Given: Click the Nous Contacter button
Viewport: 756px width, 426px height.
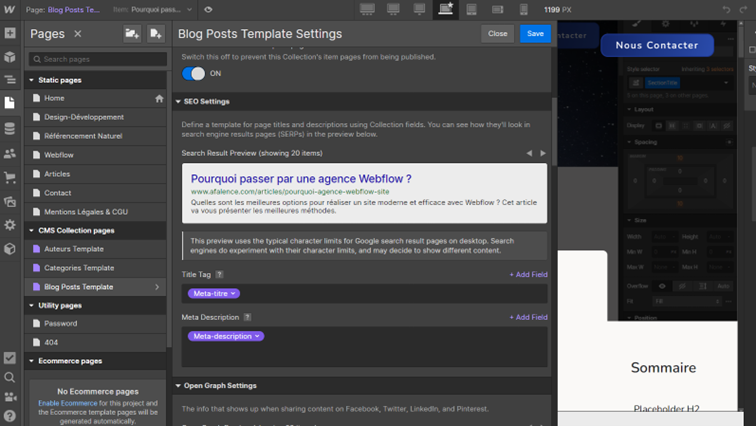Looking at the screenshot, I should click(657, 45).
